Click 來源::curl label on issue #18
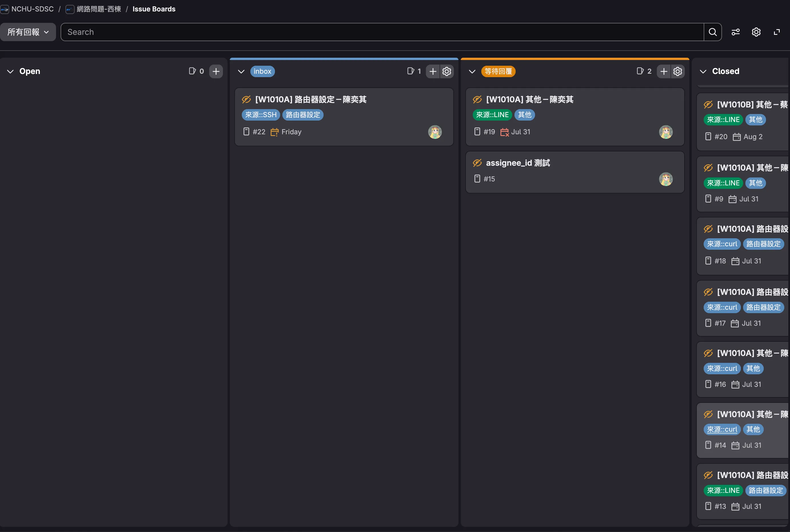The height and width of the screenshot is (532, 790). coord(722,244)
